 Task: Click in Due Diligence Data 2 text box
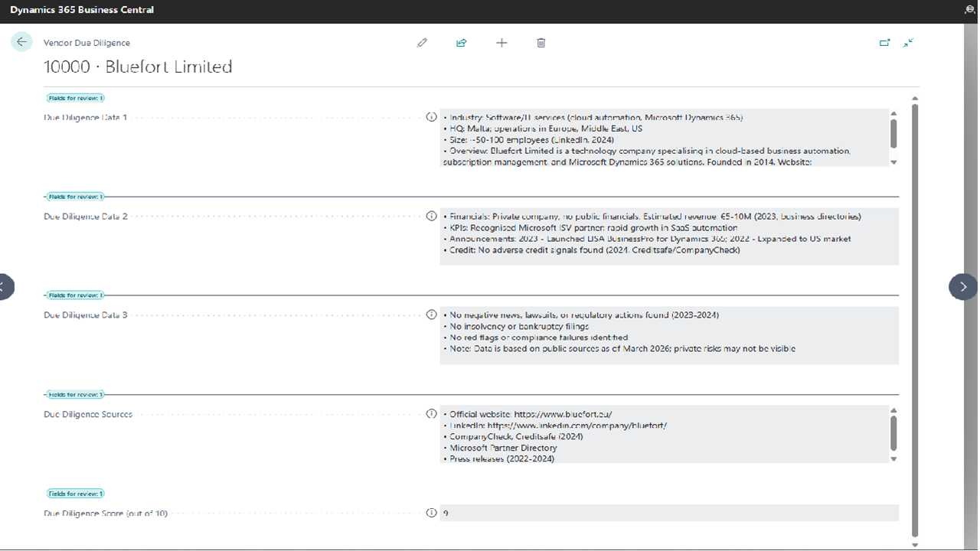(x=669, y=236)
